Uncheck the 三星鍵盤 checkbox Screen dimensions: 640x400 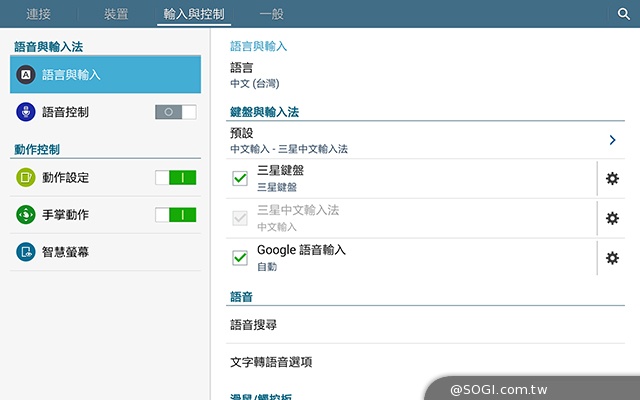coord(240,179)
